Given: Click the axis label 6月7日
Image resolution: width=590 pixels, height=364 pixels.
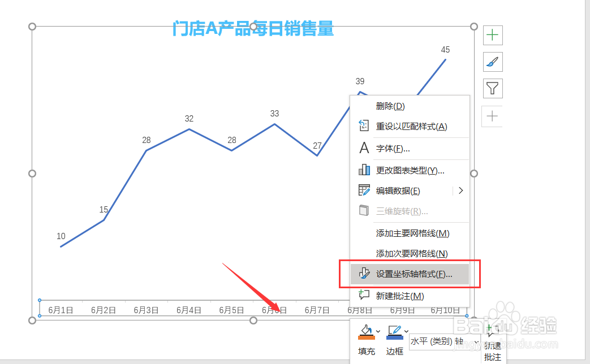Looking at the screenshot, I should pyautogui.click(x=317, y=310).
